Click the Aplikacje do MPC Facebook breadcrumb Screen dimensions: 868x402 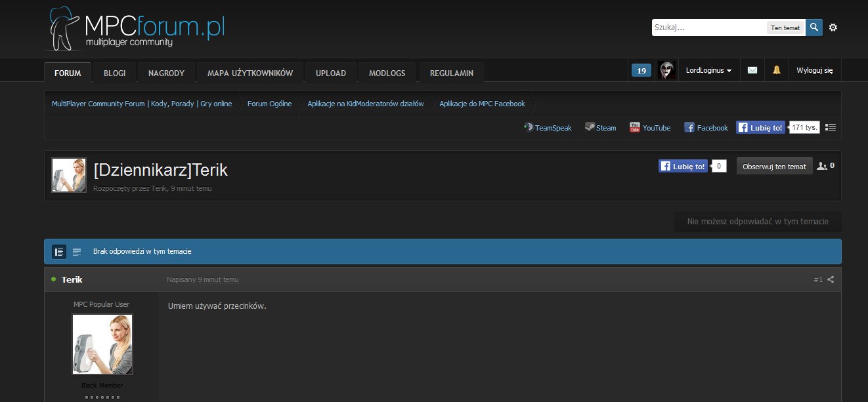[x=482, y=104]
